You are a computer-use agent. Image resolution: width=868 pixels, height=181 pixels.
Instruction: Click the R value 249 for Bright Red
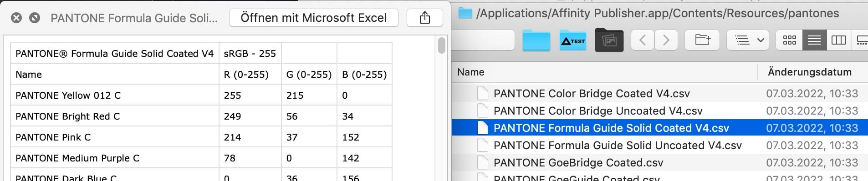250,116
